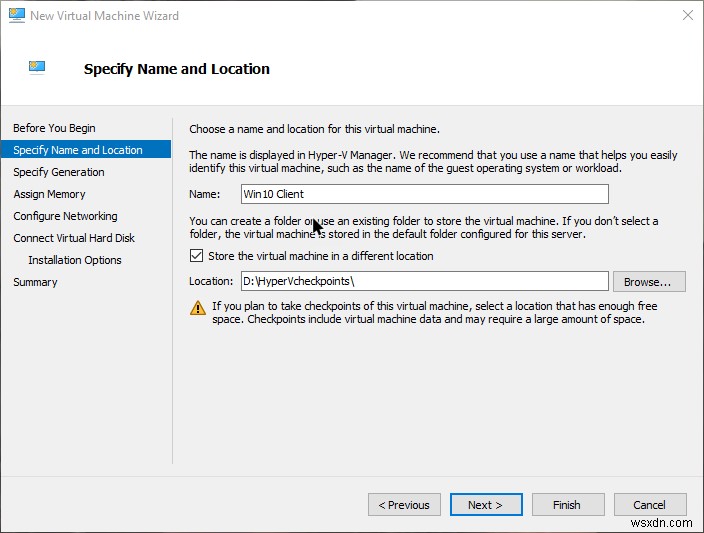
Task: Uncheck Store the virtual machine in a different location
Action: coord(196,256)
